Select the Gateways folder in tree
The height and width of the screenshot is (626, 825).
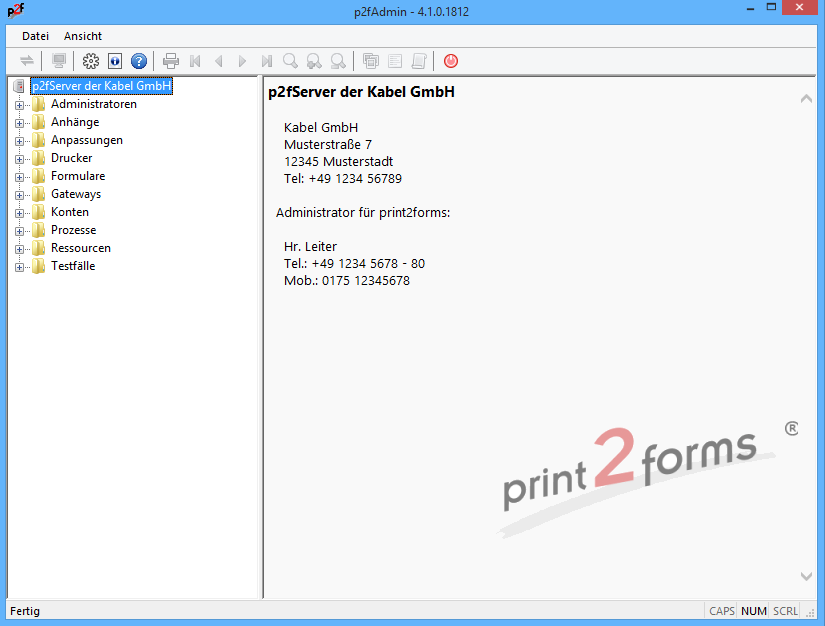(76, 194)
